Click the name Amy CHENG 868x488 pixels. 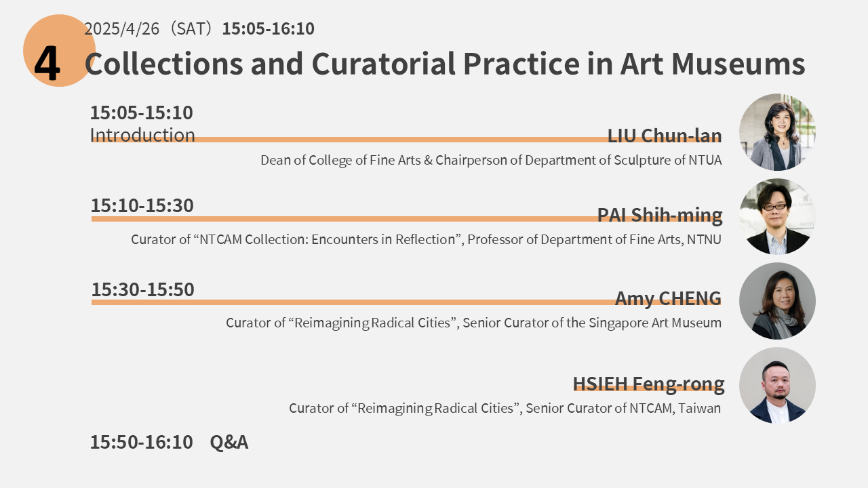pos(668,298)
